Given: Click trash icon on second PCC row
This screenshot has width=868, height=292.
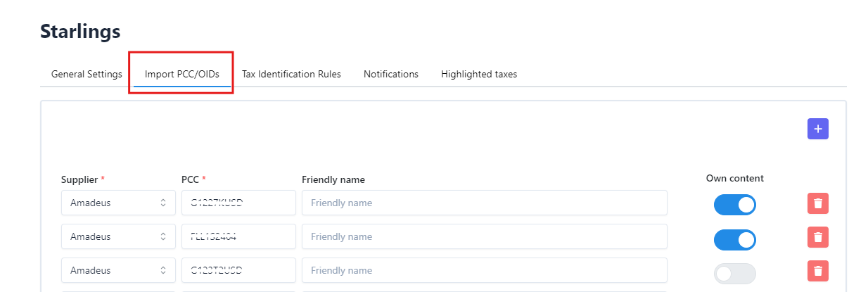Looking at the screenshot, I should click(817, 237).
